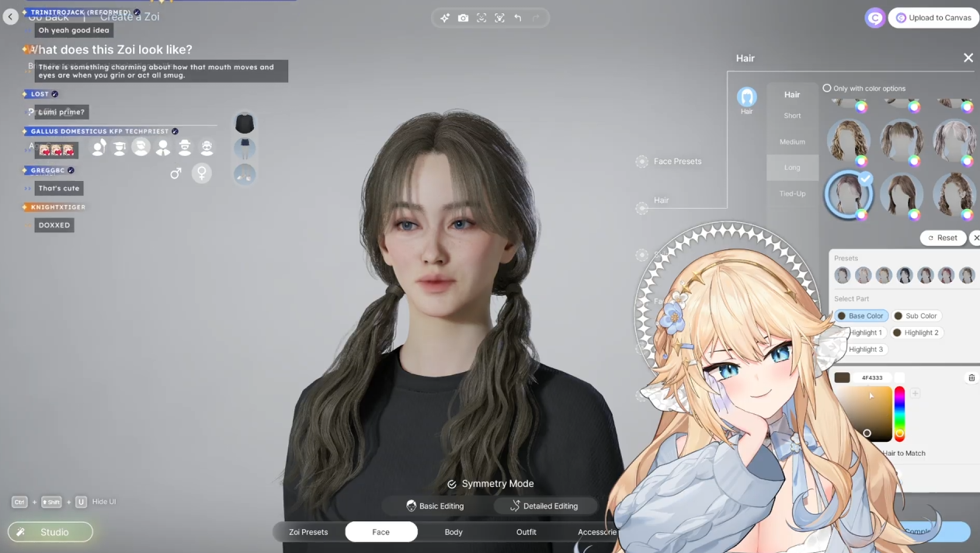
Task: Switch to Basic Editing mode
Action: pos(435,506)
